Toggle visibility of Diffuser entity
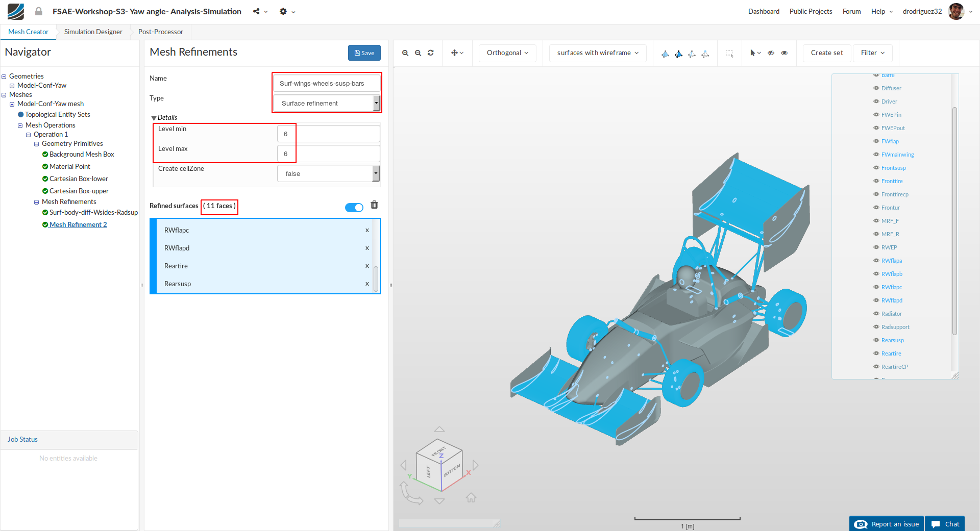980x531 pixels. tap(876, 88)
